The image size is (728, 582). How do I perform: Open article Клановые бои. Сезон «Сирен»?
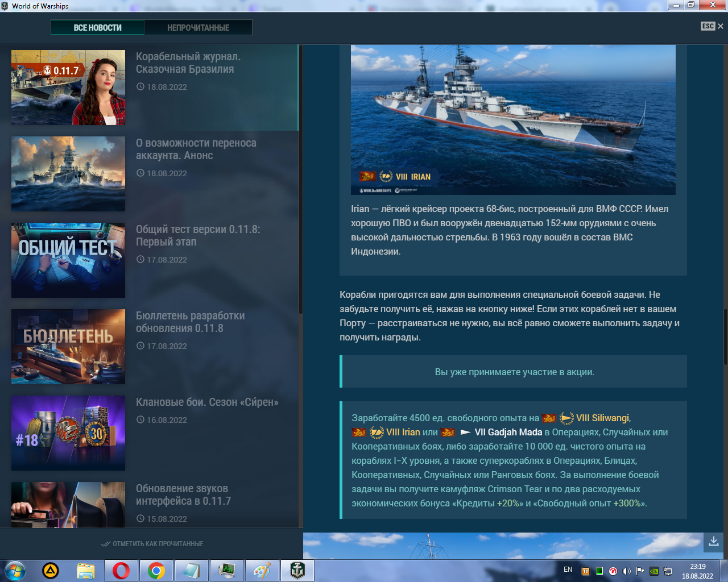click(207, 402)
